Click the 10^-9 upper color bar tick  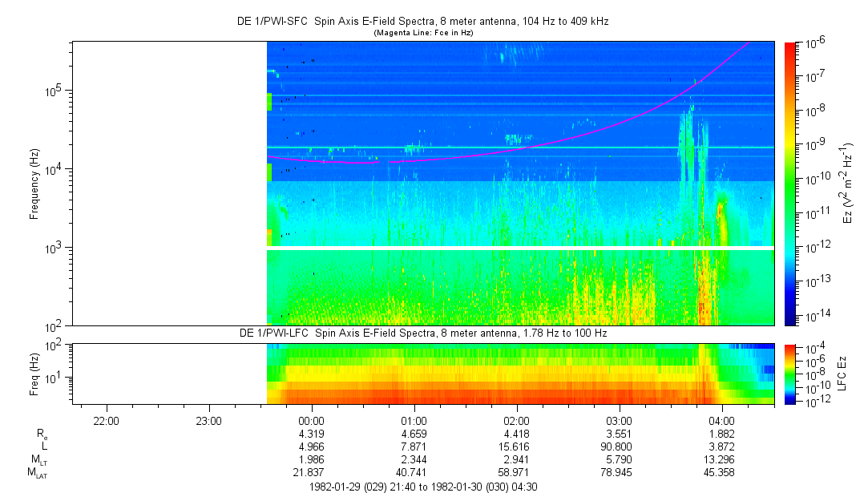[815, 144]
